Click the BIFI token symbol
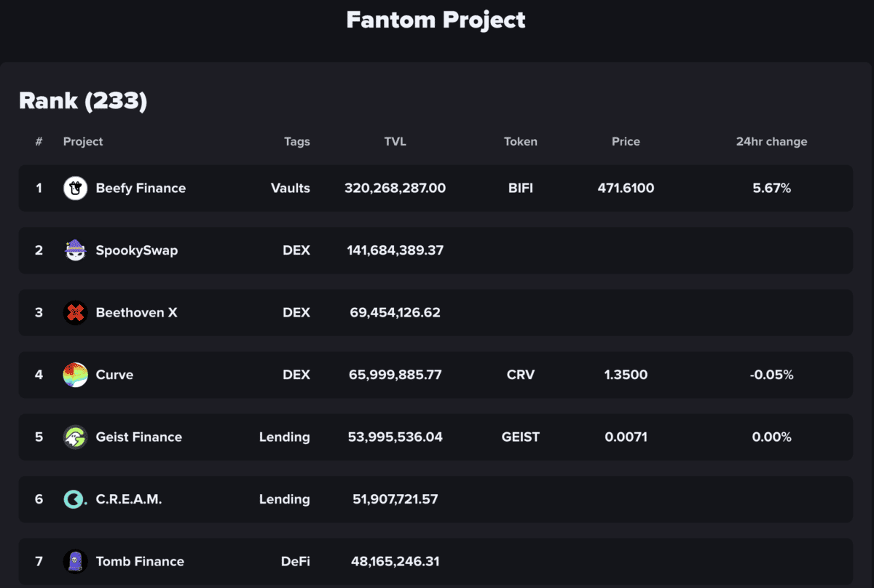 pos(521,188)
